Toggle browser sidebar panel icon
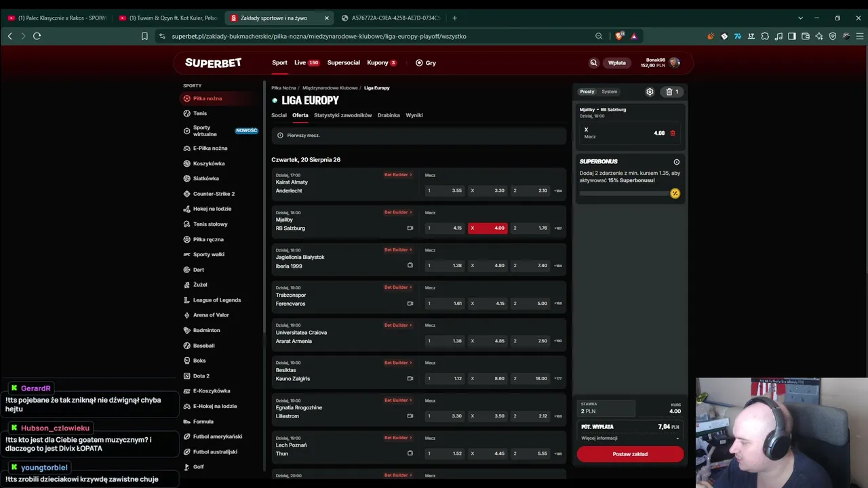This screenshot has height=488, width=868. pyautogui.click(x=792, y=36)
